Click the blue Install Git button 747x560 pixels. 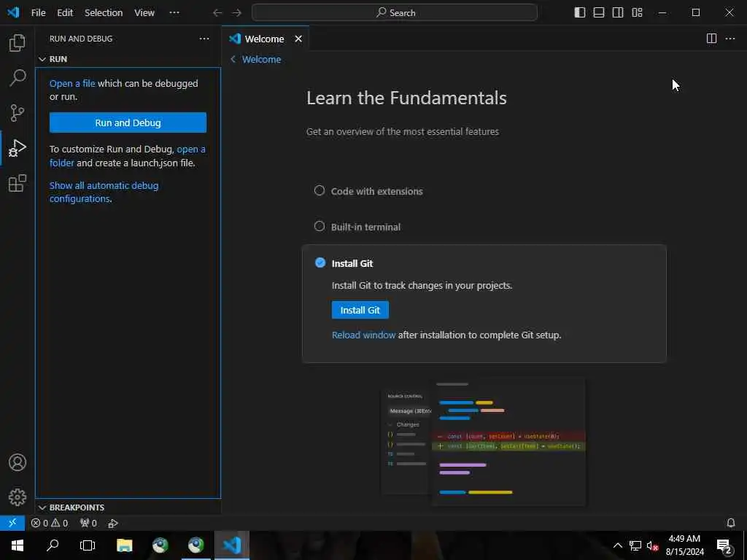(x=360, y=310)
